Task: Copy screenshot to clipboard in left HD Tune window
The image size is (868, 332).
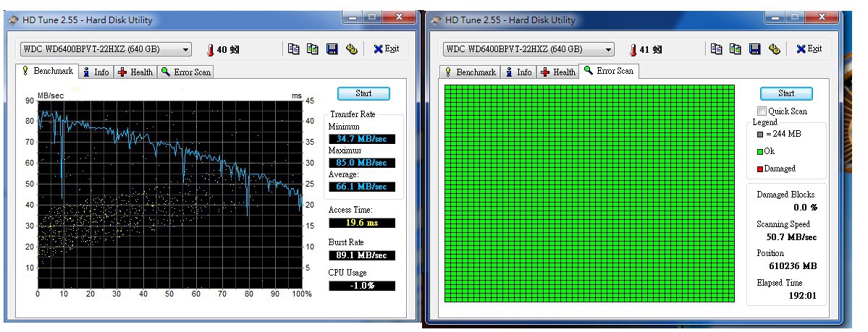Action: (x=313, y=48)
